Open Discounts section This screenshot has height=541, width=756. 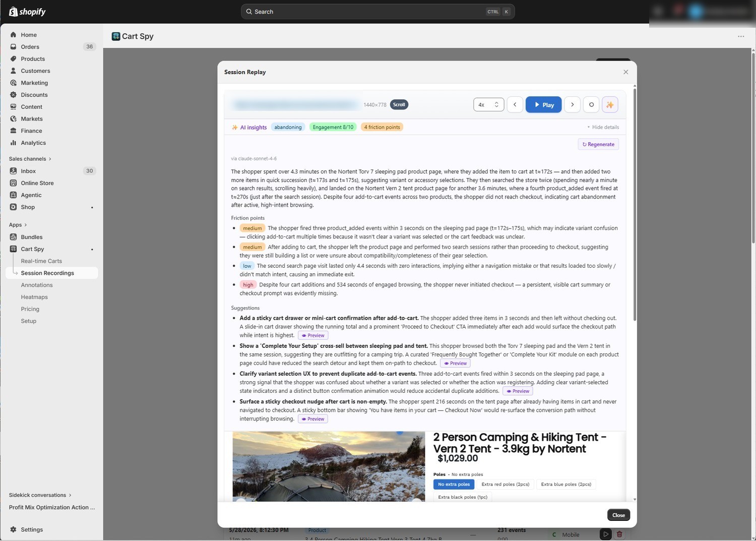click(x=34, y=95)
